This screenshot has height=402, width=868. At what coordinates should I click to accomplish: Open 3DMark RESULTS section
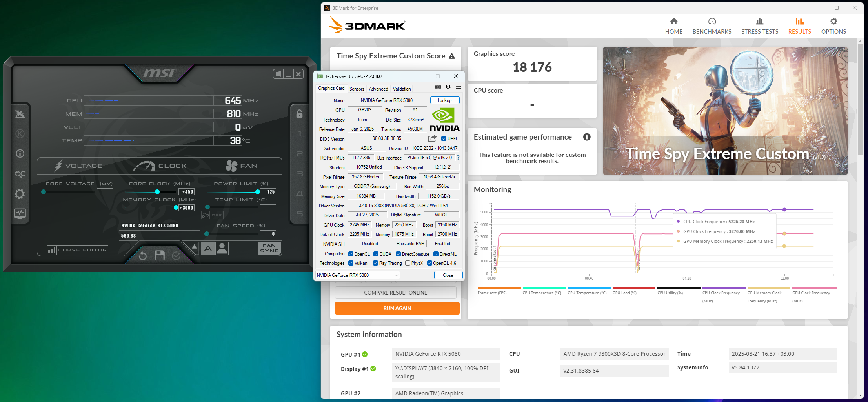[800, 26]
